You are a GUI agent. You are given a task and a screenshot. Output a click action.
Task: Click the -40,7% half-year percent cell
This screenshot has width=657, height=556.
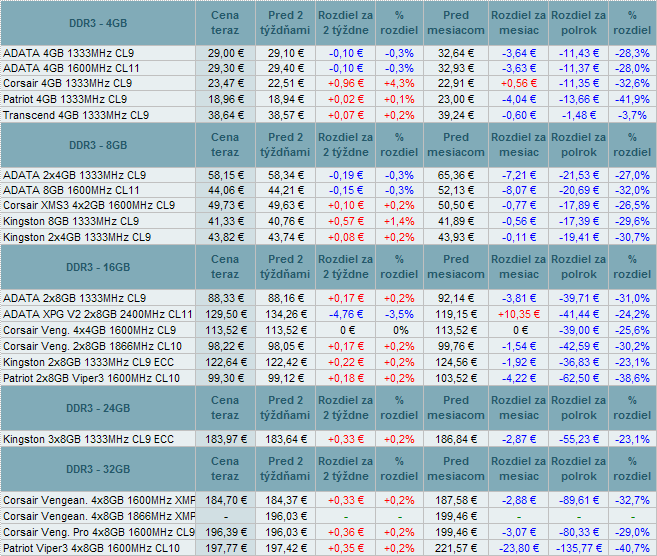click(x=632, y=548)
